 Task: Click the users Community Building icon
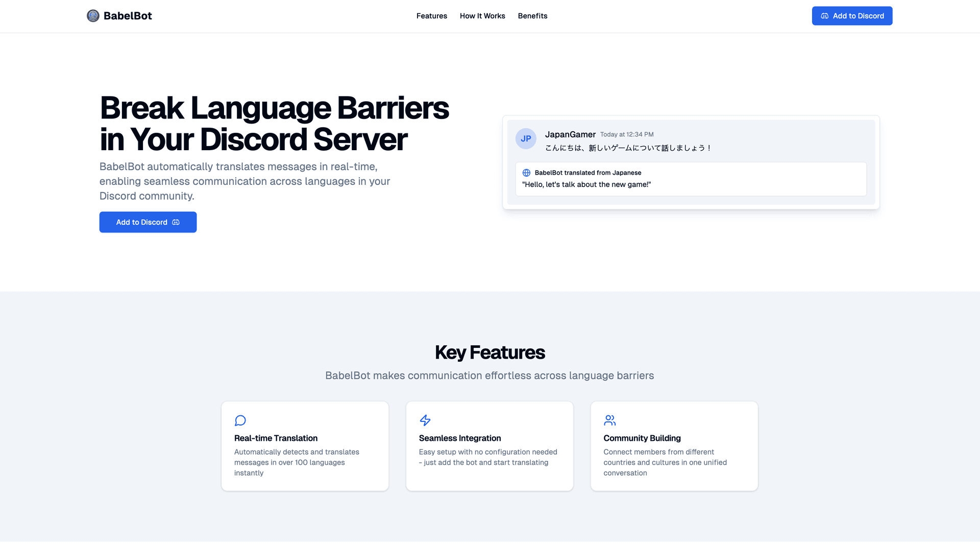click(610, 420)
